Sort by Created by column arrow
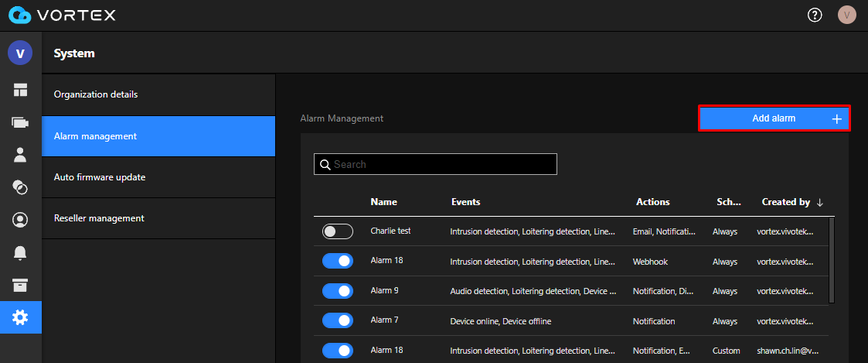This screenshot has height=363, width=868. [x=820, y=202]
